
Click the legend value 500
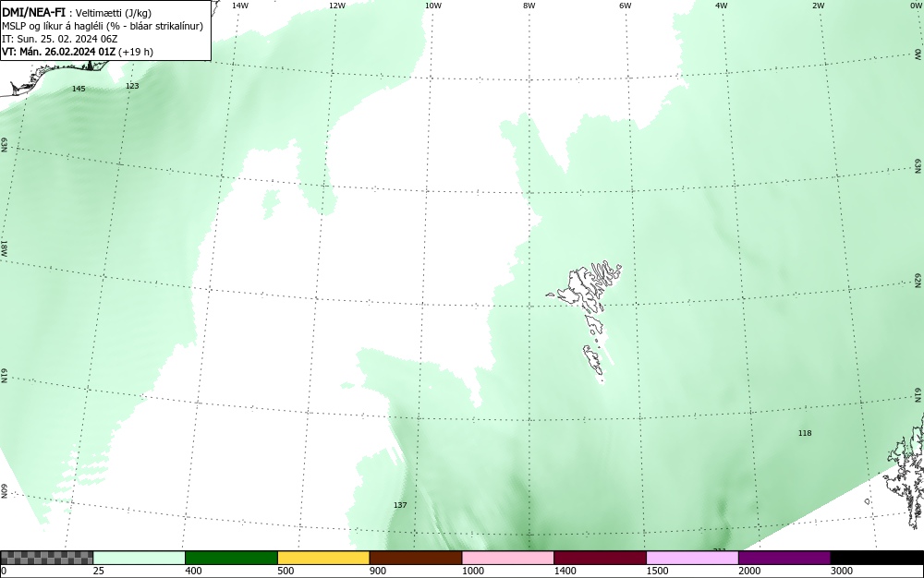pos(286,571)
